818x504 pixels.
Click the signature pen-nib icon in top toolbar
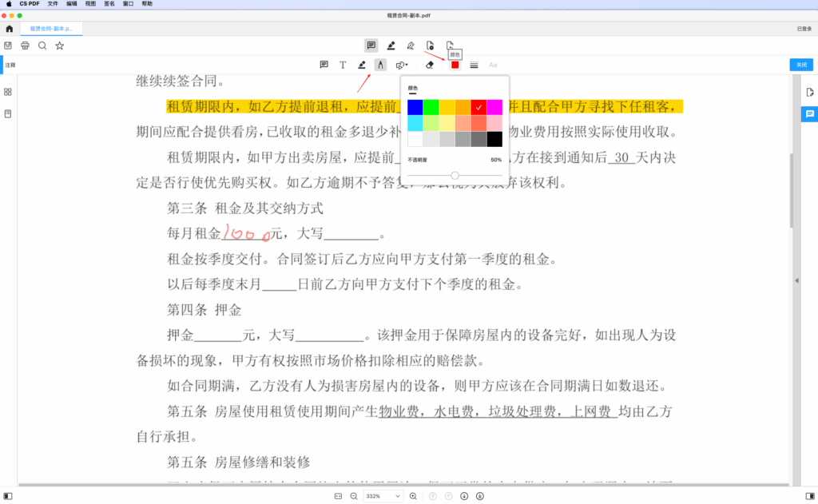coord(411,46)
